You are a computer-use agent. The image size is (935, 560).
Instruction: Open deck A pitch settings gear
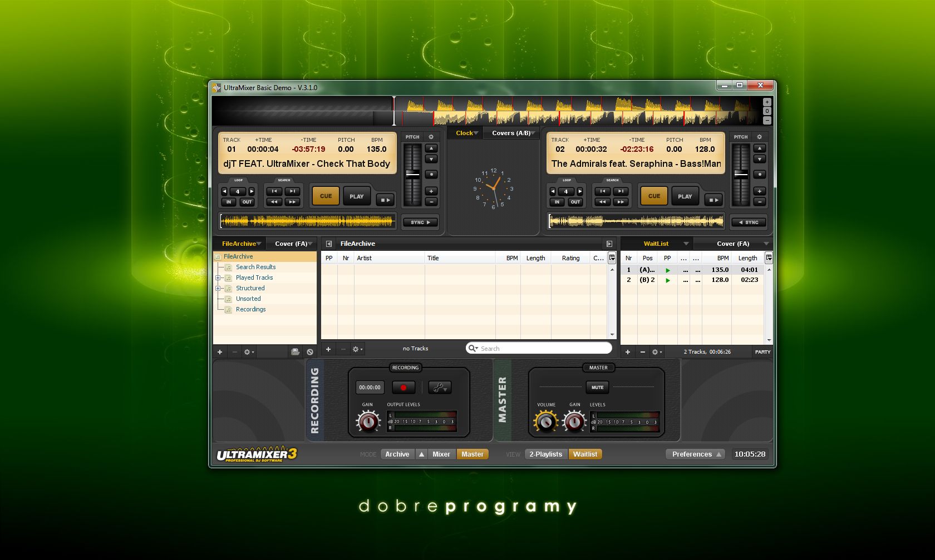431,137
